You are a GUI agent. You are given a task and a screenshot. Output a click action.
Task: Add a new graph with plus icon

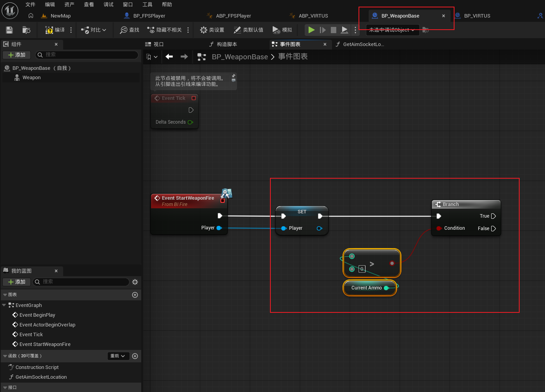[135, 295]
